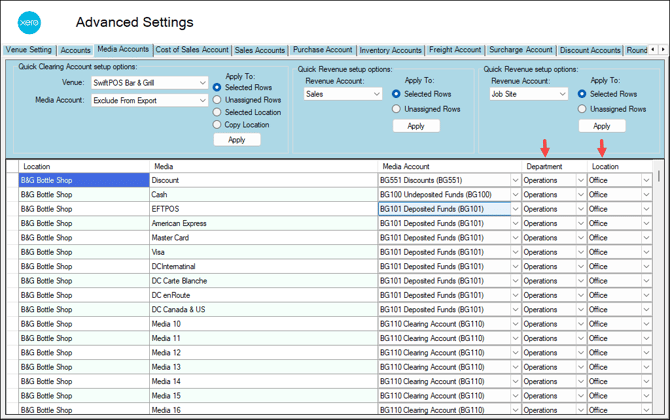Viewport: 670px width, 420px height.
Task: Open the Cost of Sales Account tab
Action: 192,50
